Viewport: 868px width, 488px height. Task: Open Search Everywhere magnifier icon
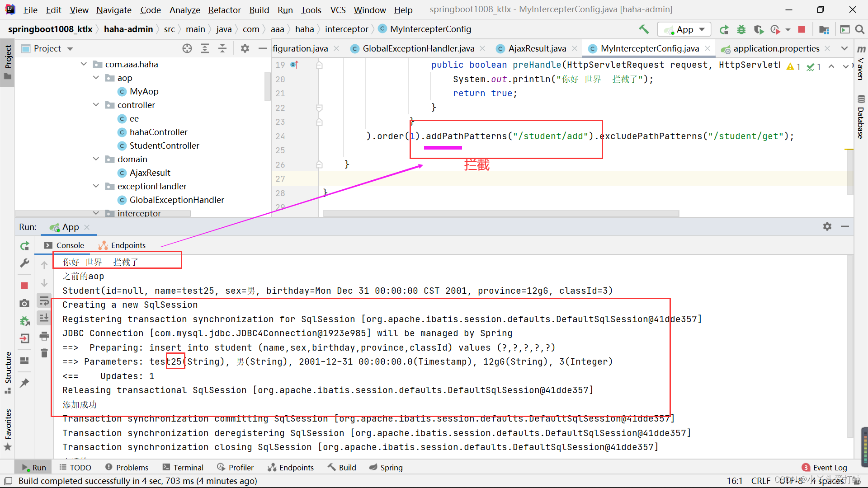860,29
